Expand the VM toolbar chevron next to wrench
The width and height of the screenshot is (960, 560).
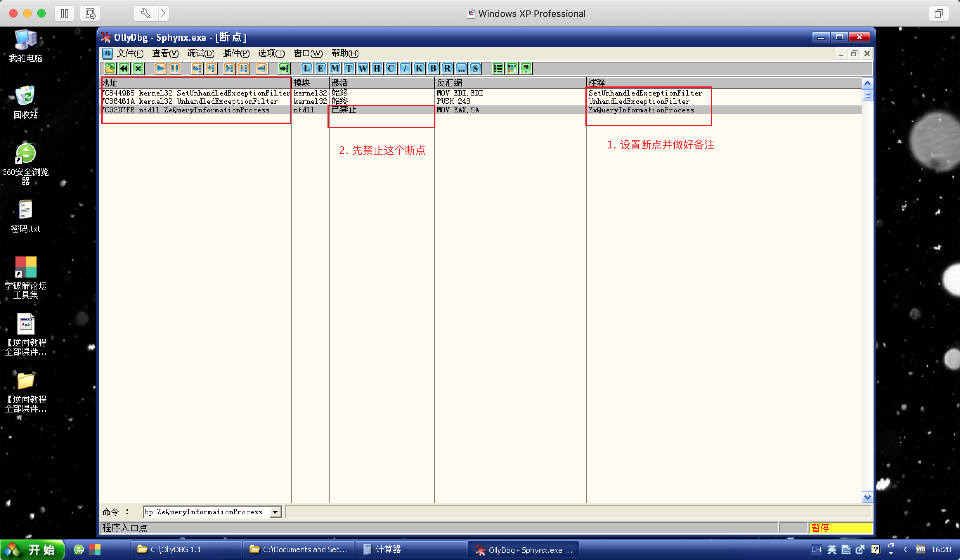(x=163, y=14)
